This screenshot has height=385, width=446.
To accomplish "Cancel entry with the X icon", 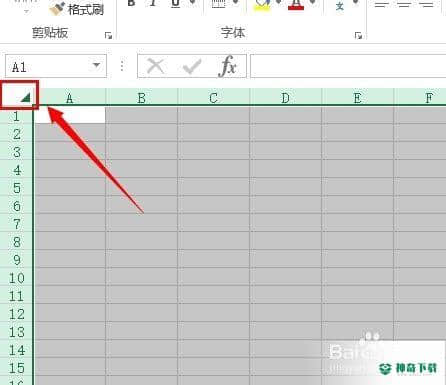I will pos(155,66).
